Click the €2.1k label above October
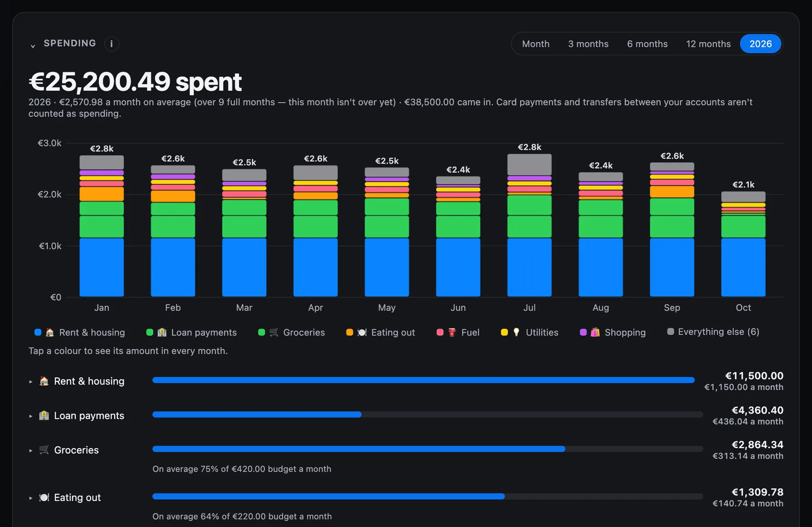812x527 pixels. pos(743,184)
